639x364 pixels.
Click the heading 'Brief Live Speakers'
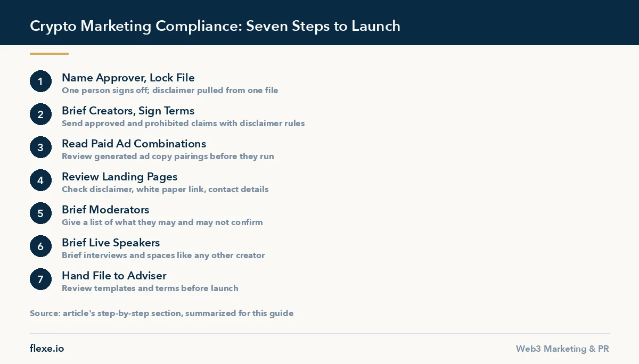pyautogui.click(x=111, y=243)
